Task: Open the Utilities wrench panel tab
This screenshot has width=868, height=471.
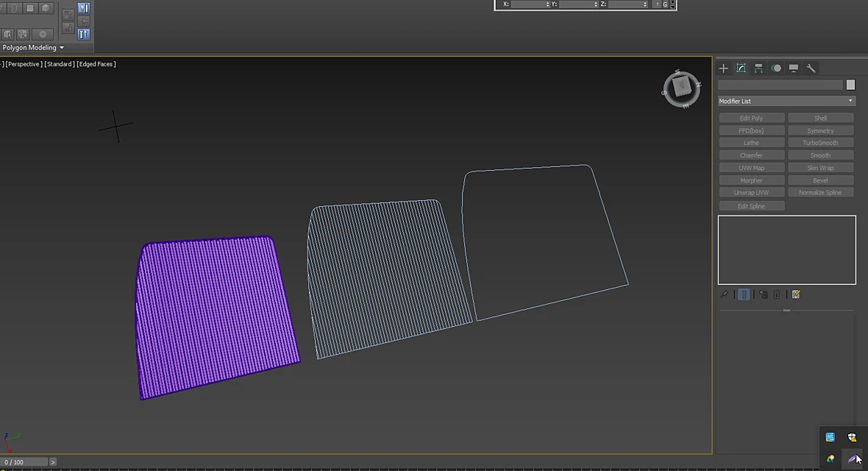Action: click(x=811, y=68)
